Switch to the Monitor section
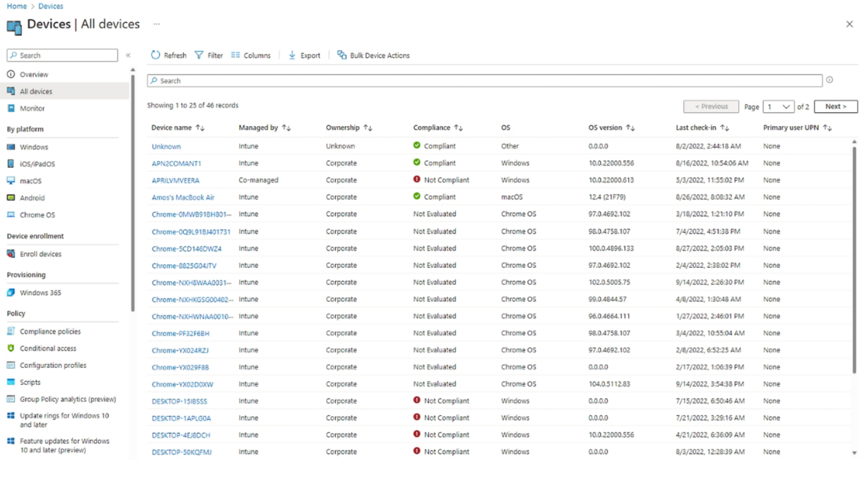This screenshot has height=481, width=868. coord(31,107)
